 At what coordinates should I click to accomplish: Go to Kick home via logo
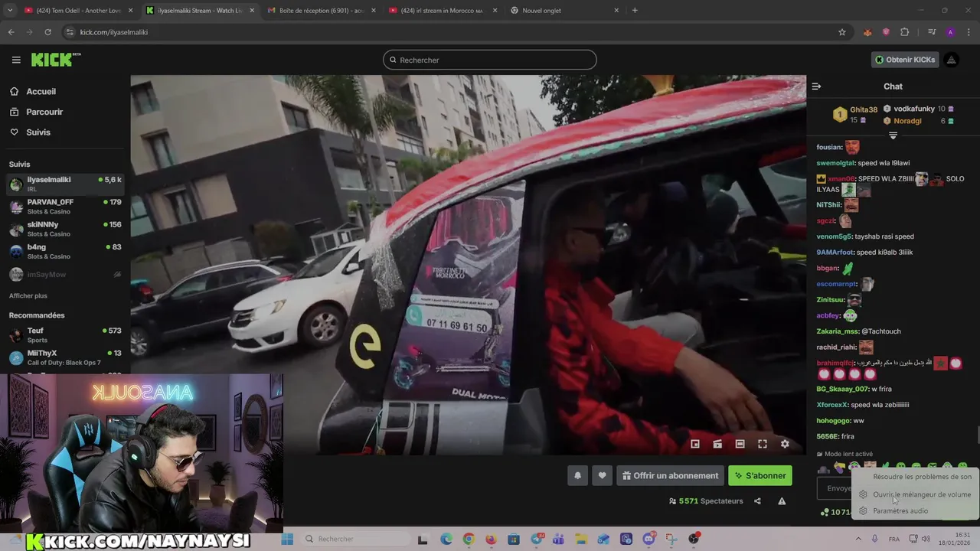(x=55, y=60)
